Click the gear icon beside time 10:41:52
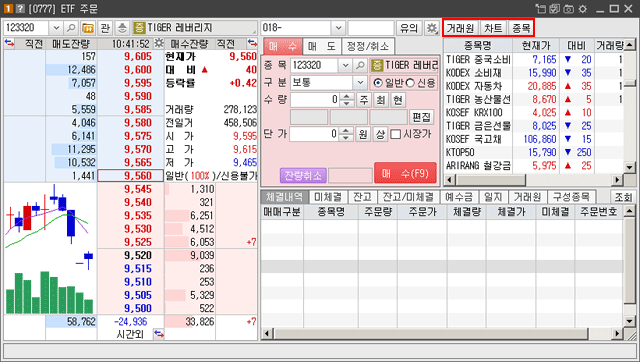This screenshot has width=640, height=362. (158, 43)
